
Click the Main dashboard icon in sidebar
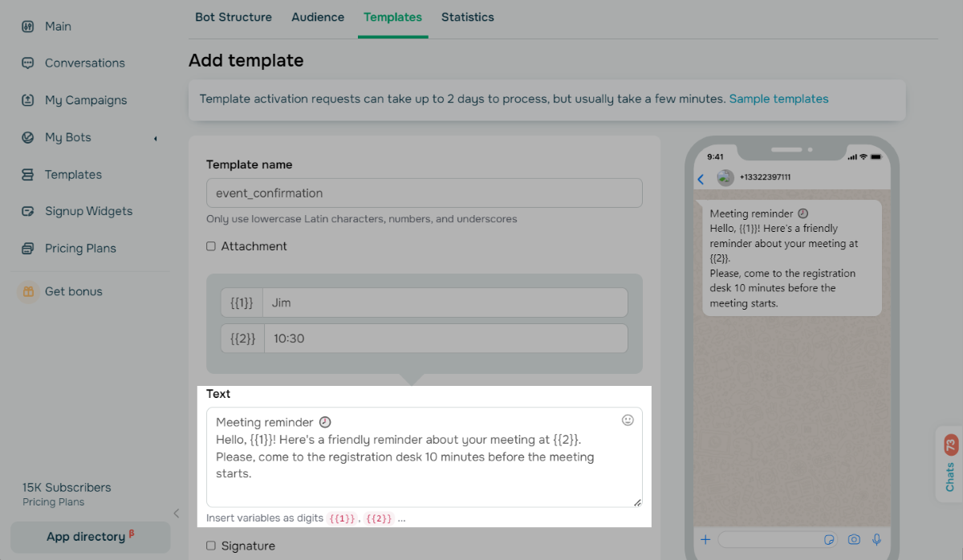28,26
